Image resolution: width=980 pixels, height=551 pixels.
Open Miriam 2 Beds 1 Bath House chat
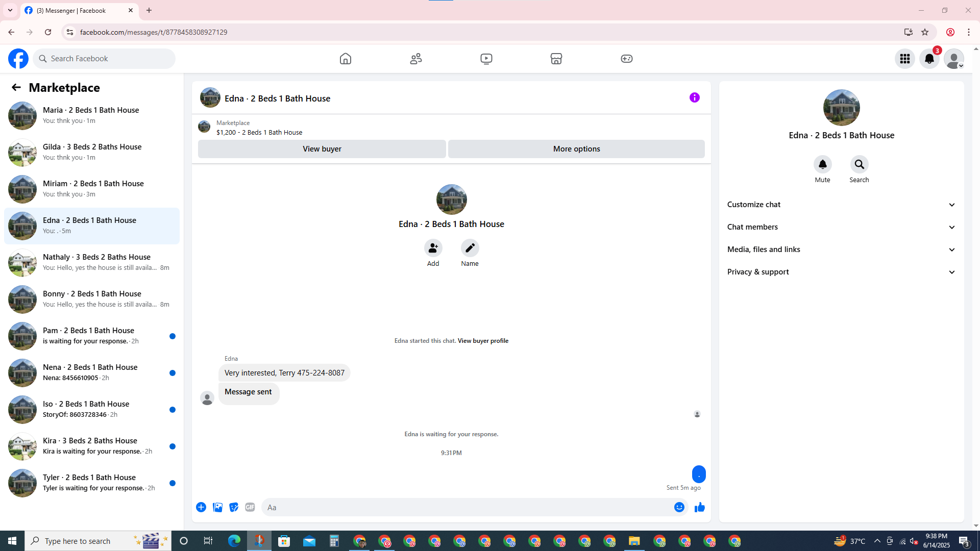pyautogui.click(x=92, y=189)
